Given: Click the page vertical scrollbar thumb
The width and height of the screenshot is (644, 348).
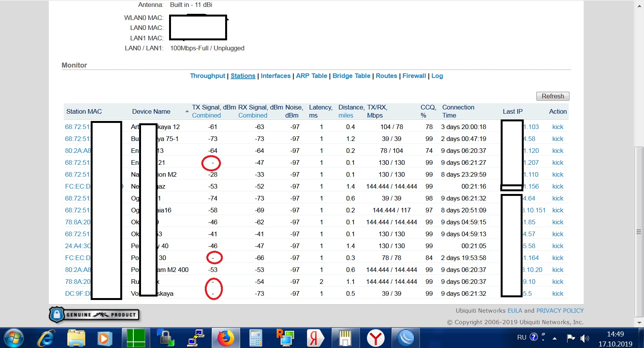Looking at the screenshot, I should [639, 230].
